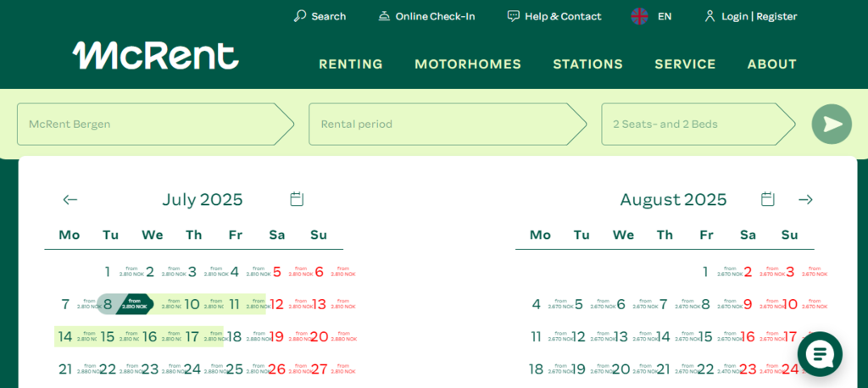Open the McRent Bergen station selector
Screen dimensions: 868x388
click(154, 125)
